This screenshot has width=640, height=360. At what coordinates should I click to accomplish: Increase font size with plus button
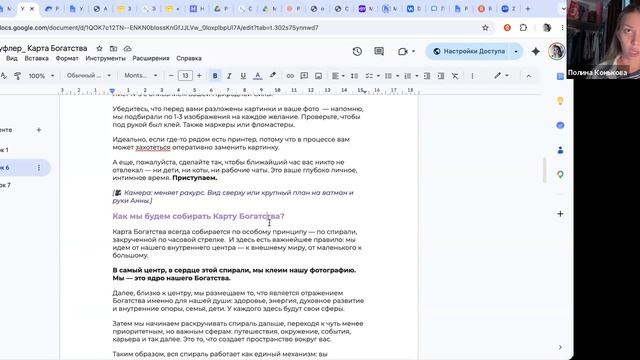click(199, 76)
